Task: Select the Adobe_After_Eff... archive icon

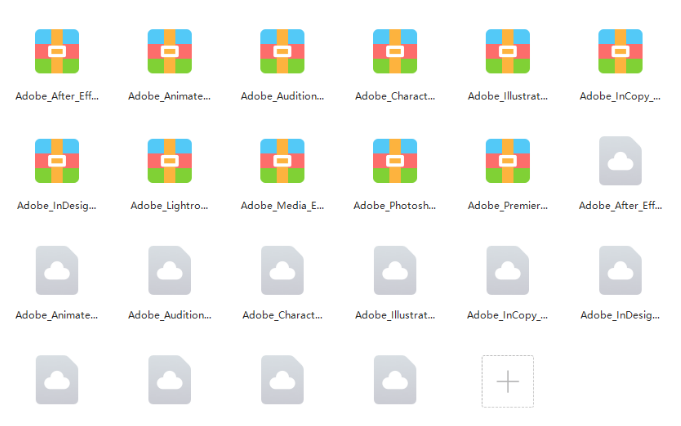Action: coord(57,51)
